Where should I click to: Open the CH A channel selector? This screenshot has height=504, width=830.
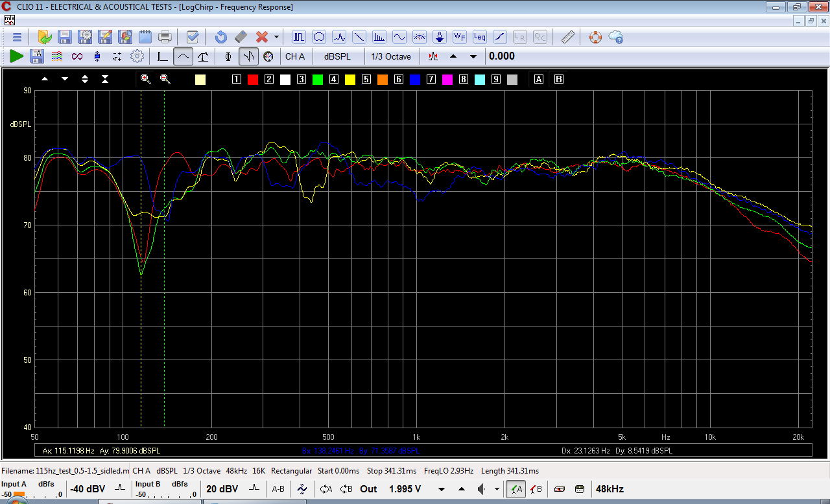pos(295,56)
